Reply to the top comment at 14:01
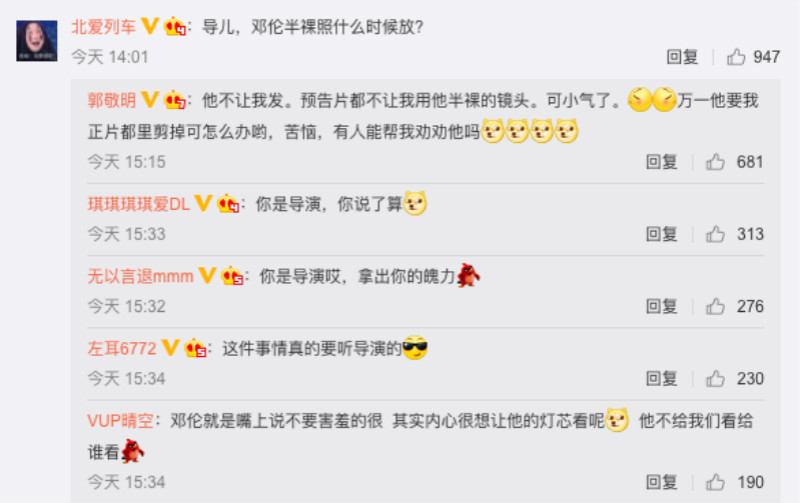This screenshot has height=503, width=800. click(682, 57)
